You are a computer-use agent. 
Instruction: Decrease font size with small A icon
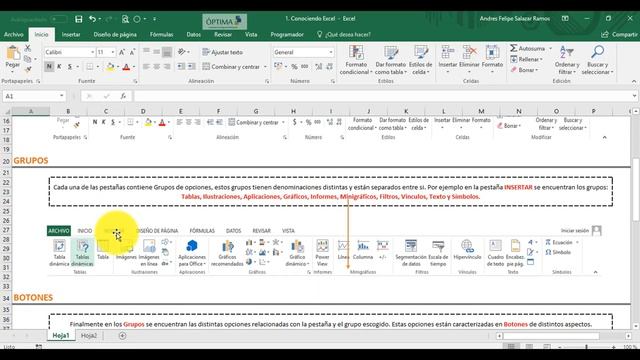tap(132, 52)
